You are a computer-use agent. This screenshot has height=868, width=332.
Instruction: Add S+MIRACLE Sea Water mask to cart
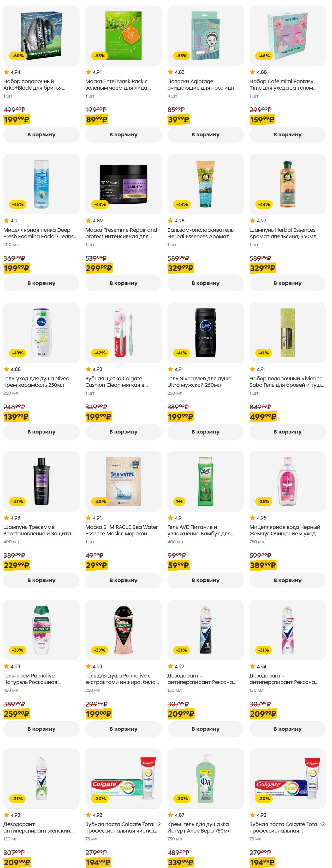pyautogui.click(x=124, y=580)
